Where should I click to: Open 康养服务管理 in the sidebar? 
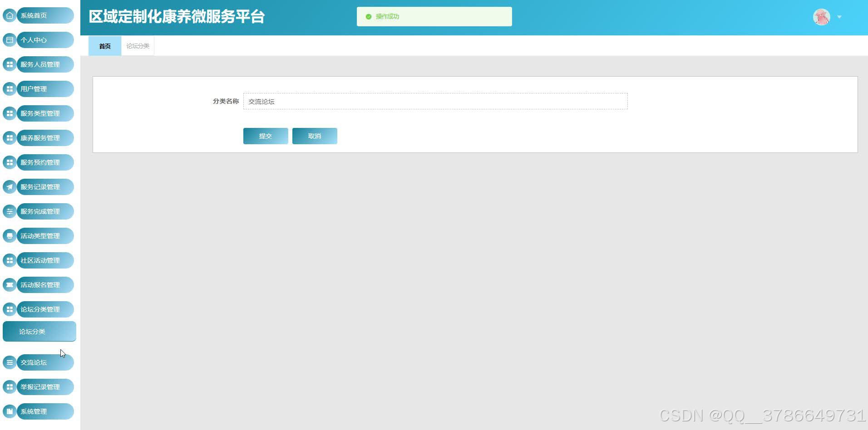(45, 138)
